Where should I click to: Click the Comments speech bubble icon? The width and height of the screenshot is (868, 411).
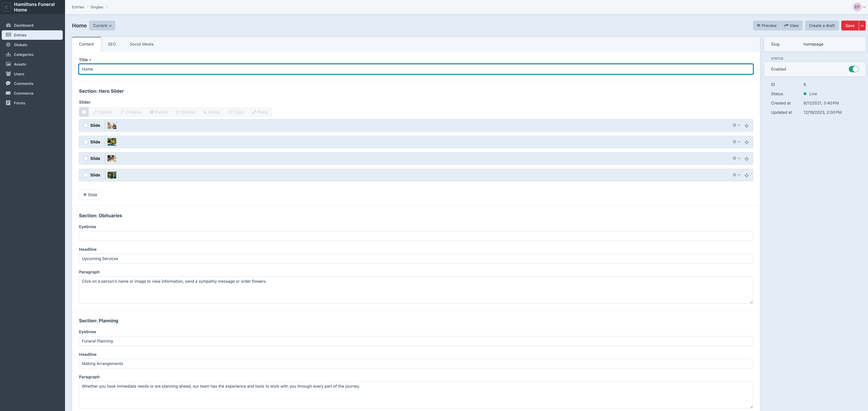8,84
